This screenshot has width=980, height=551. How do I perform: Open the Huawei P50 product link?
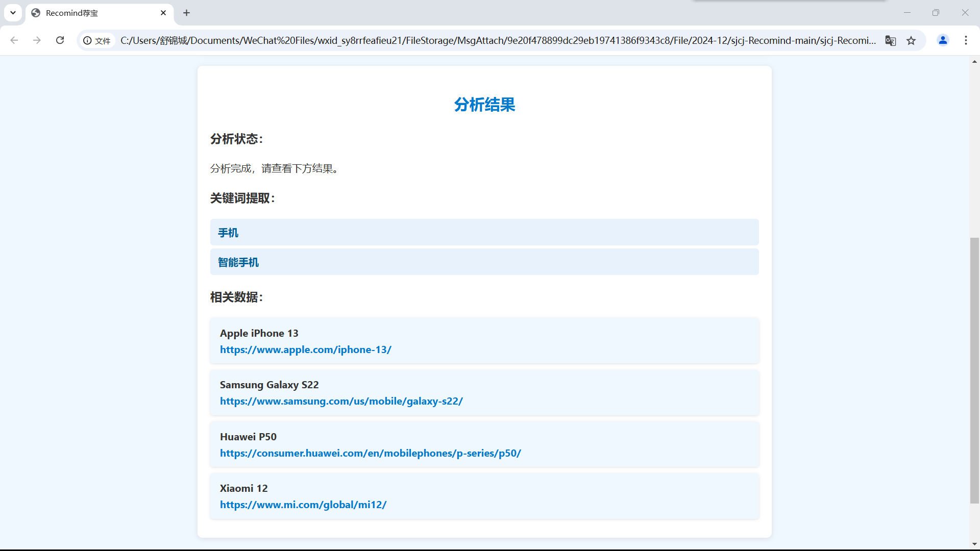[x=370, y=454]
